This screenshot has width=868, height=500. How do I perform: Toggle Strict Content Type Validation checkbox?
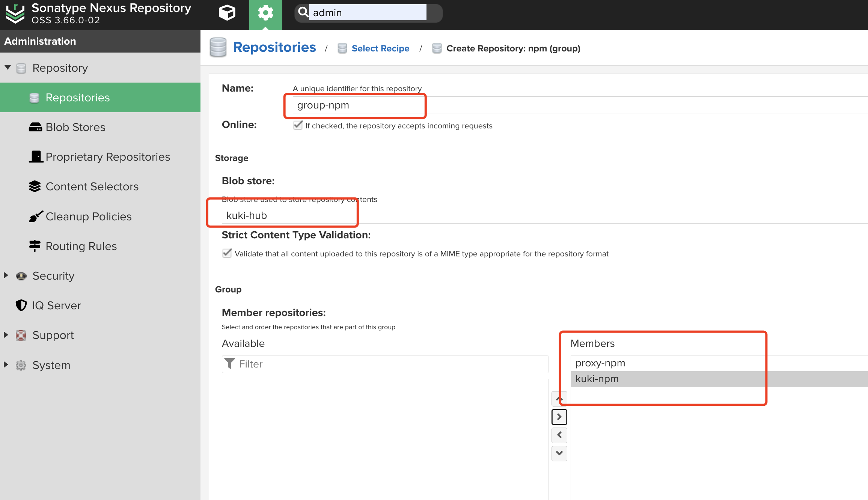[x=227, y=253]
